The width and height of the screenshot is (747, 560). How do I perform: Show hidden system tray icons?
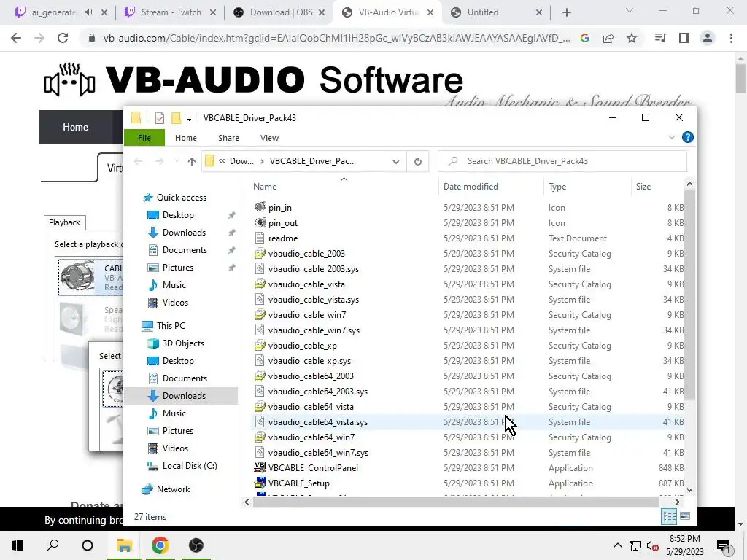tap(617, 545)
